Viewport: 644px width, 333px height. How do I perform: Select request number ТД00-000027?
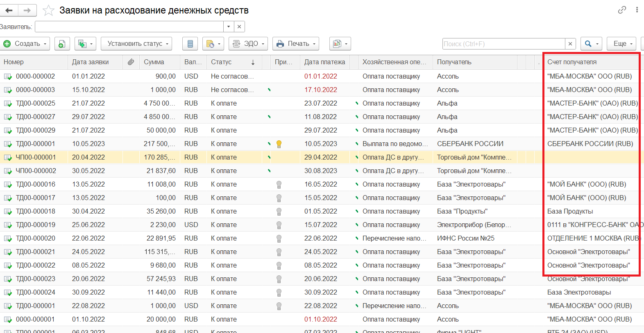coord(36,117)
